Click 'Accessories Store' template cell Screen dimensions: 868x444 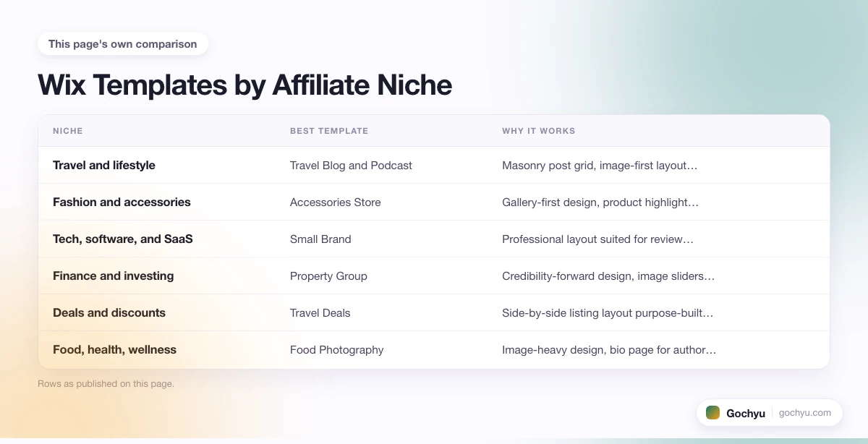[x=336, y=202]
